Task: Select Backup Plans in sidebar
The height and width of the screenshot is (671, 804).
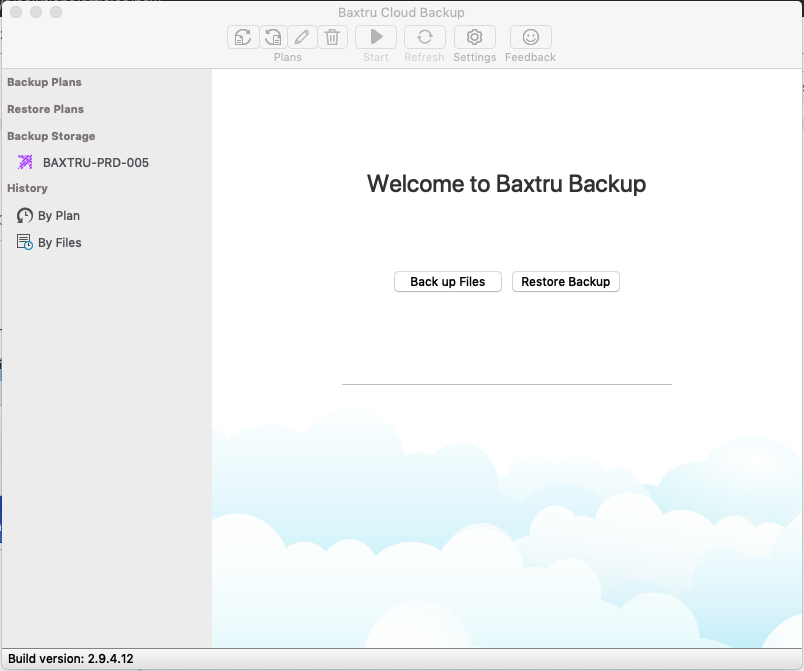Action: 44,82
